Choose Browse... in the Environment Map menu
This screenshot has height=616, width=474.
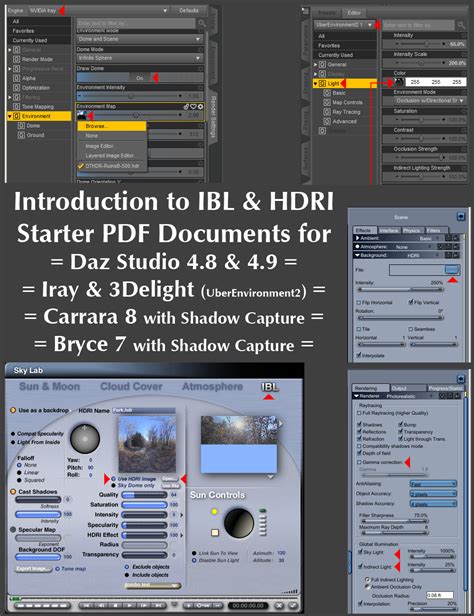pyautogui.click(x=112, y=126)
